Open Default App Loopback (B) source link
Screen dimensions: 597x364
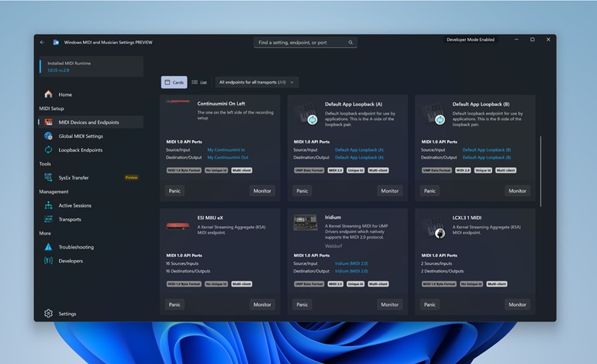(x=487, y=150)
